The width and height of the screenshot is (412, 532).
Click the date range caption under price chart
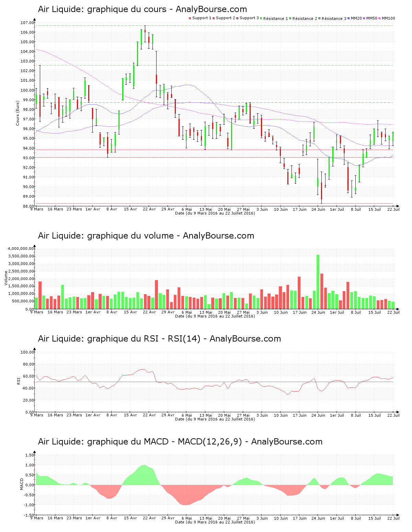click(x=215, y=213)
